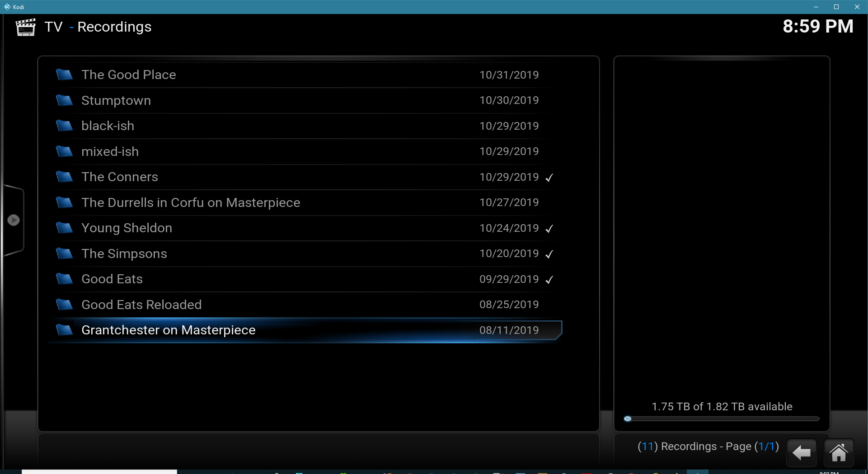Click the Good Eats folder icon
The width and height of the screenshot is (868, 474).
64,279
